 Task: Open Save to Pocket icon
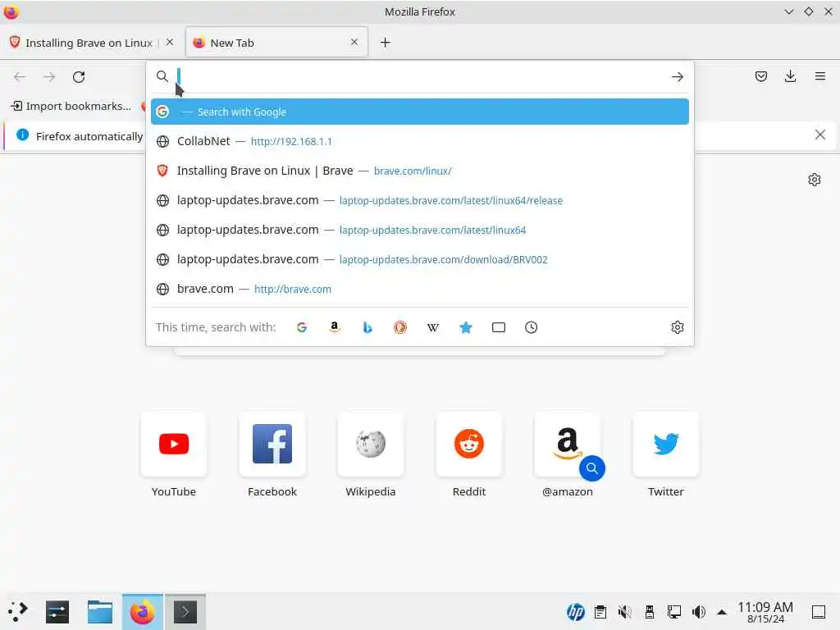click(760, 76)
